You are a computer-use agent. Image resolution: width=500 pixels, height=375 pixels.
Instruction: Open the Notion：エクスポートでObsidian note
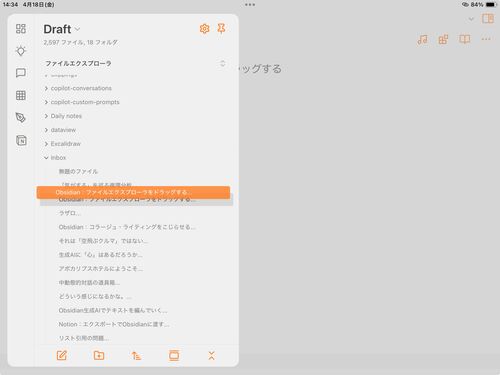point(114,324)
